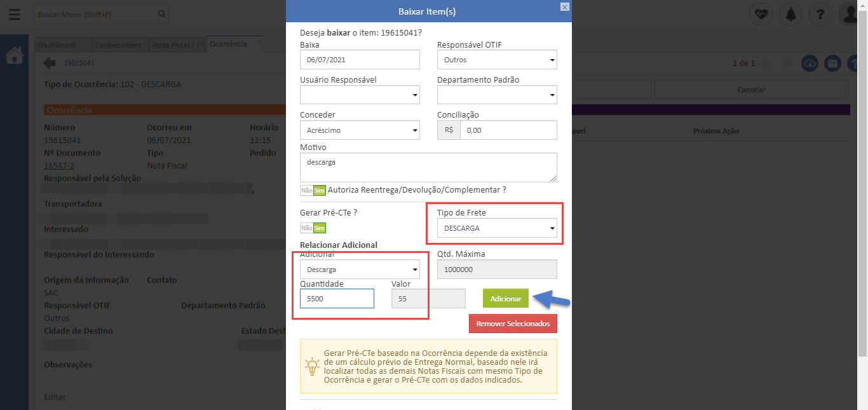Close the Baixar Item(s) dialog
The height and width of the screenshot is (410, 868).
click(564, 6)
